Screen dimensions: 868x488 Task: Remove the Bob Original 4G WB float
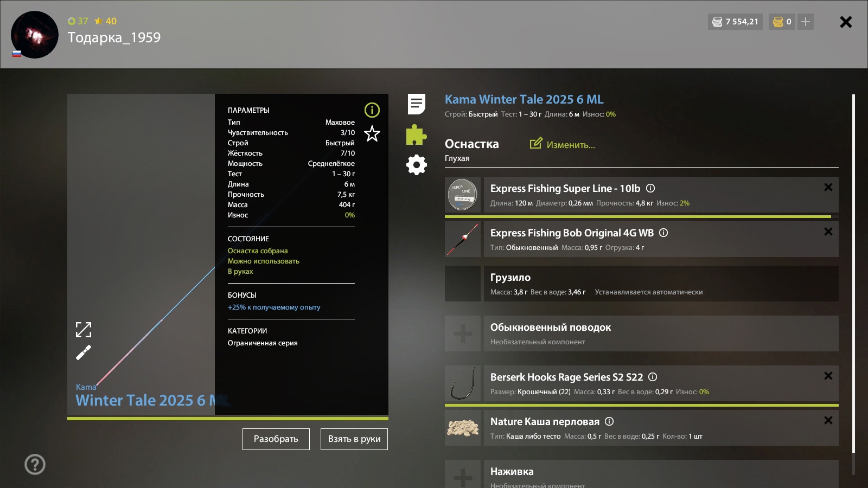pyautogui.click(x=828, y=232)
